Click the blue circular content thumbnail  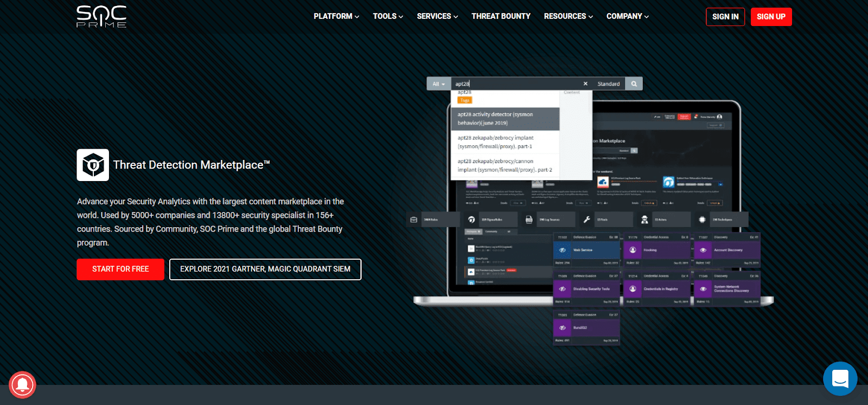click(x=668, y=182)
